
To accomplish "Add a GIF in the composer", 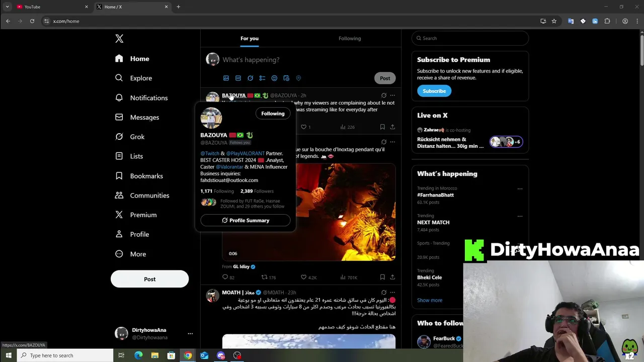I will pyautogui.click(x=238, y=78).
